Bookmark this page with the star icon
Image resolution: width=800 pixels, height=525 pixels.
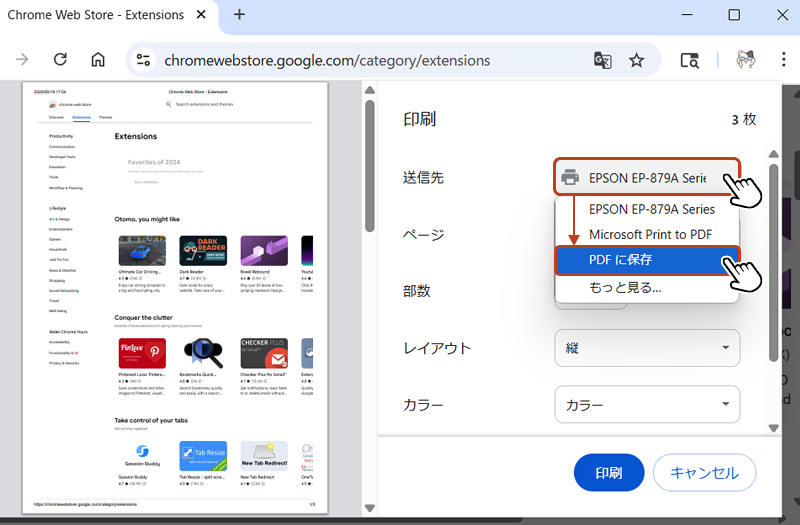click(636, 60)
